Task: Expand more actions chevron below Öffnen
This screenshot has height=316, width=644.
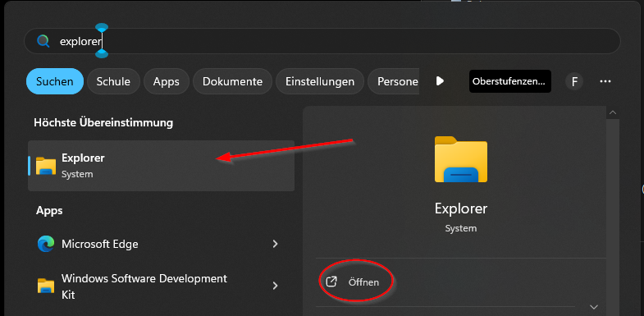Action: pyautogui.click(x=593, y=306)
